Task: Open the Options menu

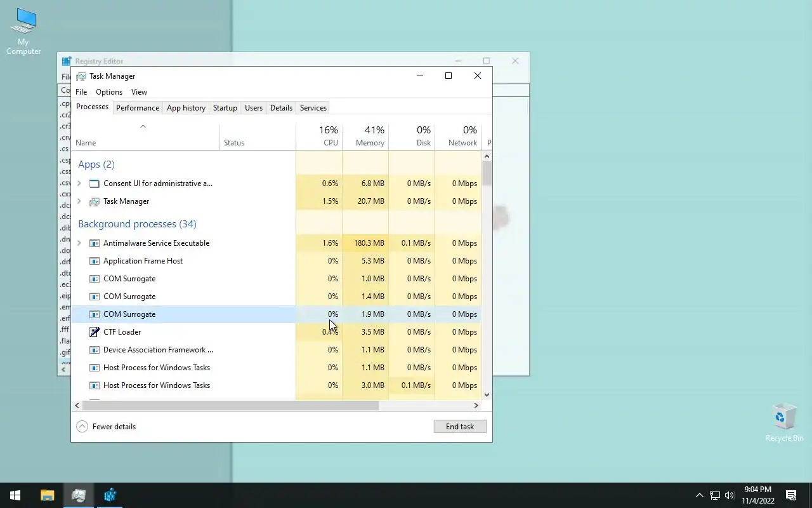Action: 109,92
